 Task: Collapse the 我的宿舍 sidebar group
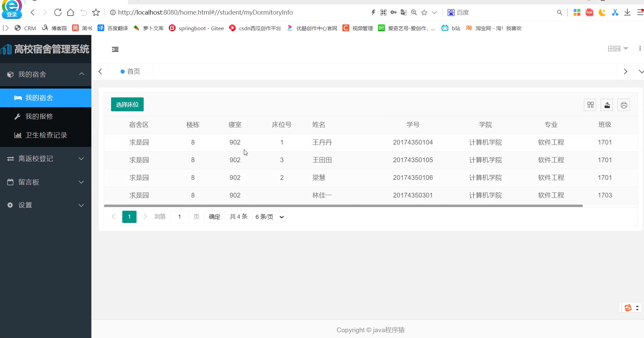click(46, 74)
